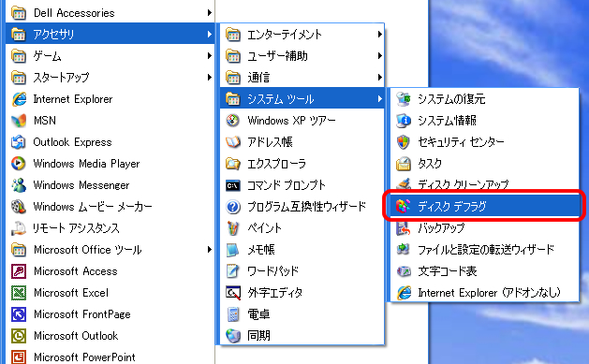Select the エンターテイメント folder entry
The height and width of the screenshot is (364, 589).
tap(302, 34)
